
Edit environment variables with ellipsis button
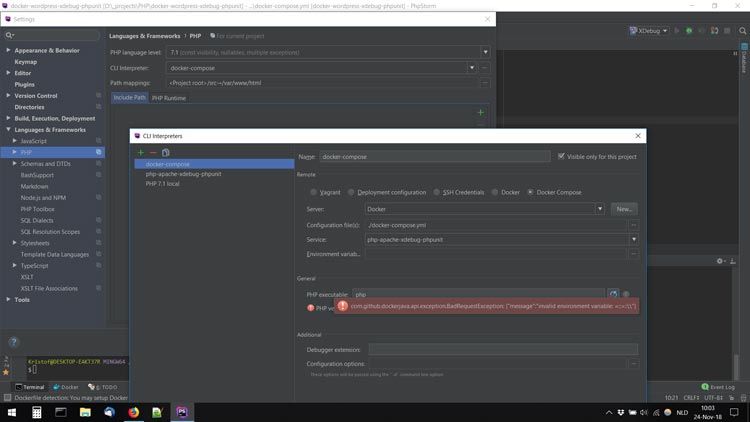[x=634, y=254]
